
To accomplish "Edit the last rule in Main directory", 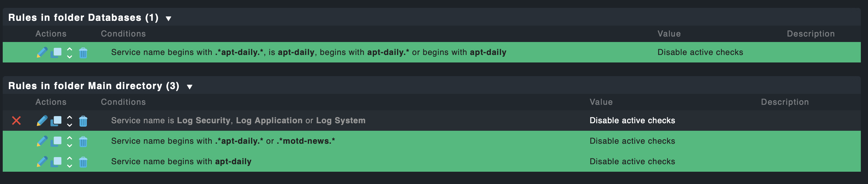I will pyautogui.click(x=42, y=161).
